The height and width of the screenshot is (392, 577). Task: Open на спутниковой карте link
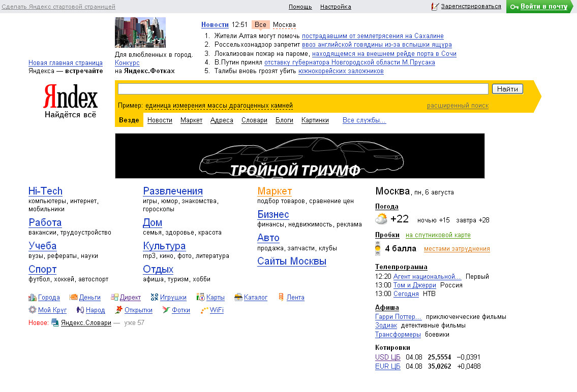[x=438, y=235]
